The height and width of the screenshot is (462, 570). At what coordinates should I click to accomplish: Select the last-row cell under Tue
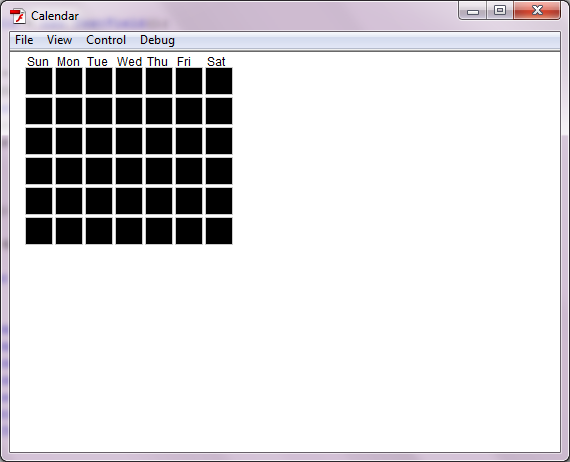click(99, 231)
